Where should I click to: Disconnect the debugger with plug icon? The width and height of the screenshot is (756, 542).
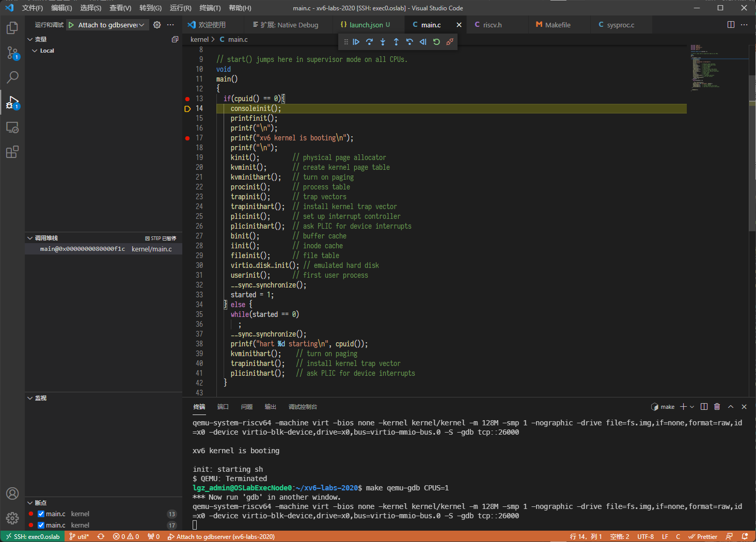click(450, 42)
